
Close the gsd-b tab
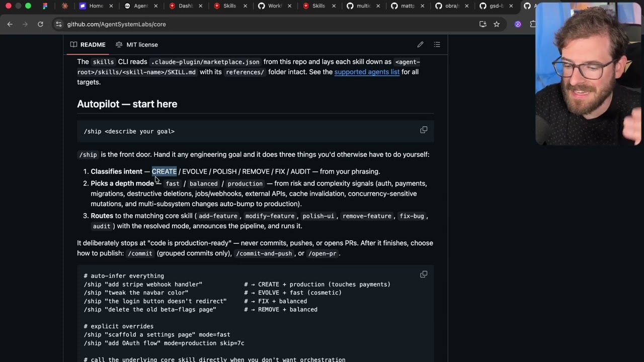coord(511,6)
